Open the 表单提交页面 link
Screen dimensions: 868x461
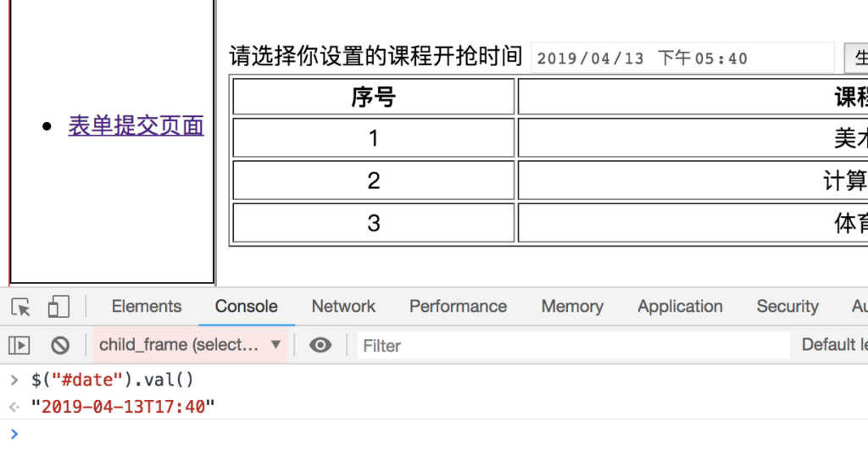click(x=136, y=126)
